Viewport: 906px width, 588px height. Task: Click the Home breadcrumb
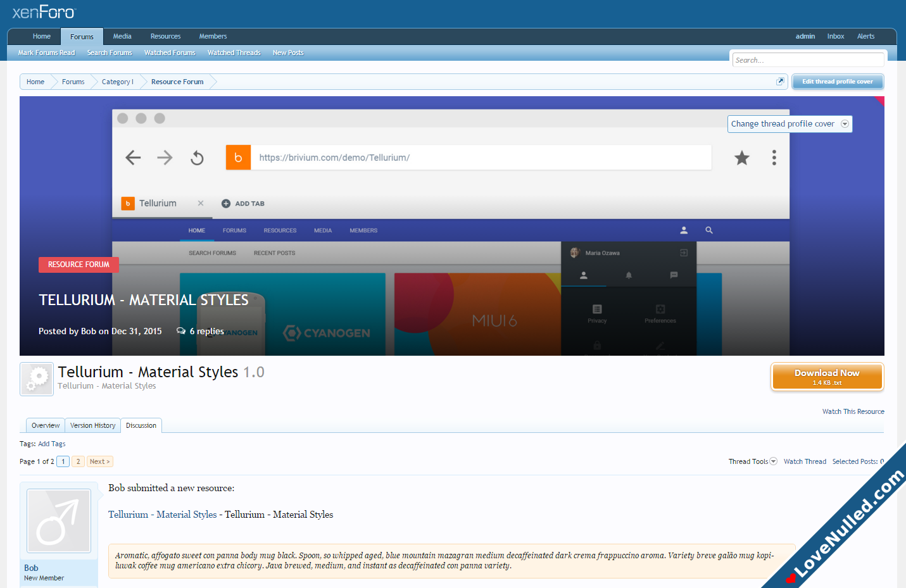[35, 82]
